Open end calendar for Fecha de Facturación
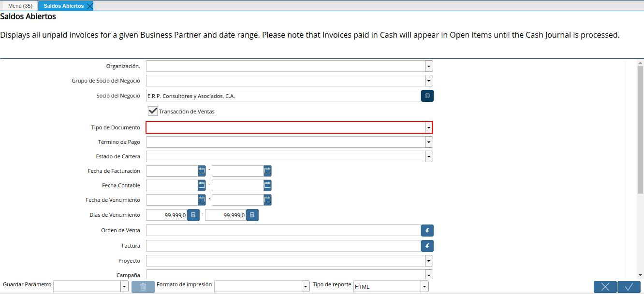644x294 pixels. point(267,171)
